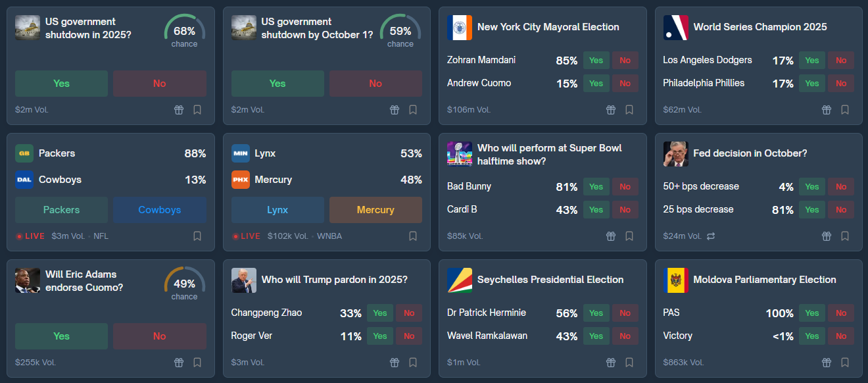This screenshot has width=868, height=383.
Task: Open the Fed decision in October market
Action: 750,153
